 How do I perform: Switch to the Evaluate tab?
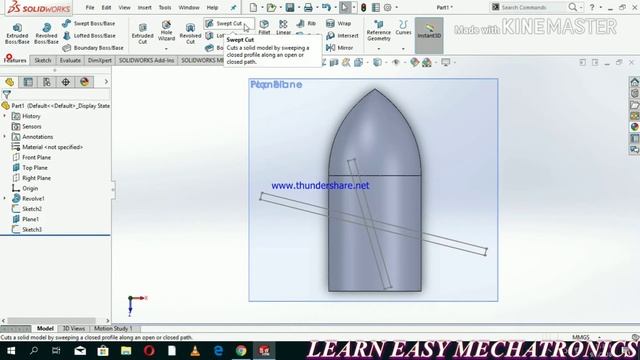click(70, 60)
